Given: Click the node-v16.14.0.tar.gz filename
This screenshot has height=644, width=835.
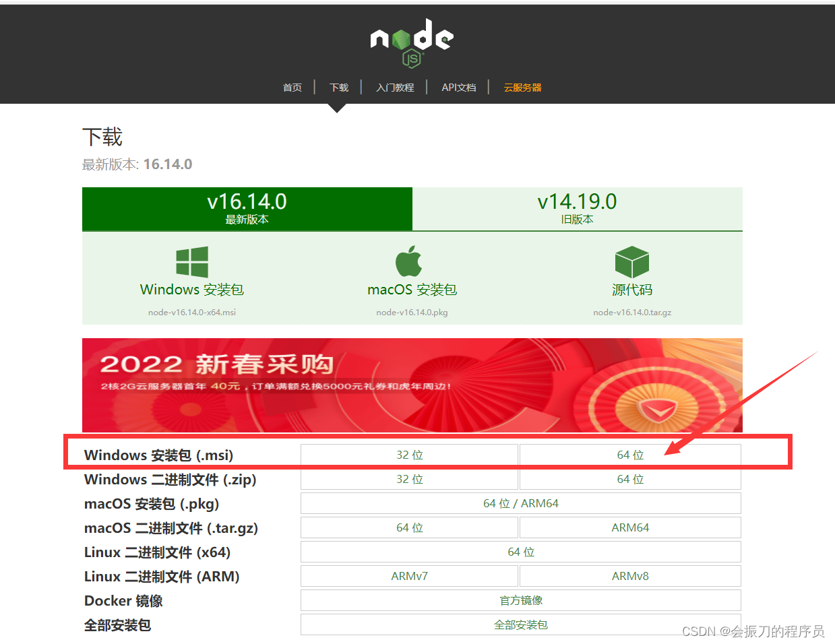Looking at the screenshot, I should coord(632,313).
